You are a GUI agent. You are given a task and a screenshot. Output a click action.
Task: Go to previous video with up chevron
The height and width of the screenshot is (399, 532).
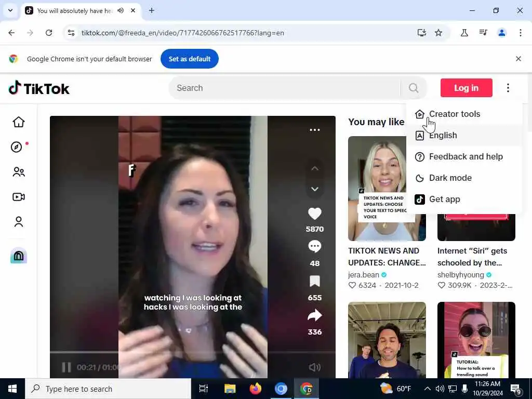click(x=314, y=168)
